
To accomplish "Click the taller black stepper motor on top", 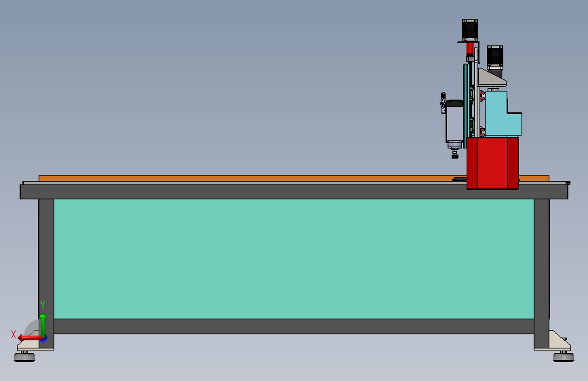I will coord(469,30).
